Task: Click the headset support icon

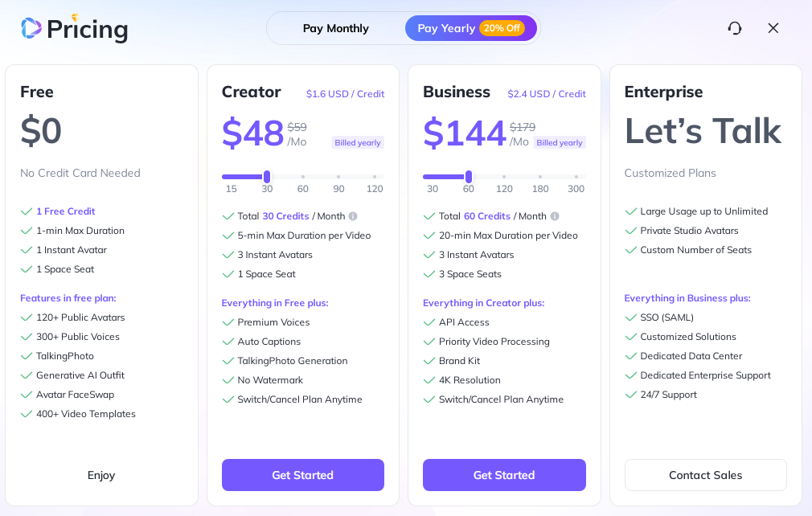Action: [735, 28]
